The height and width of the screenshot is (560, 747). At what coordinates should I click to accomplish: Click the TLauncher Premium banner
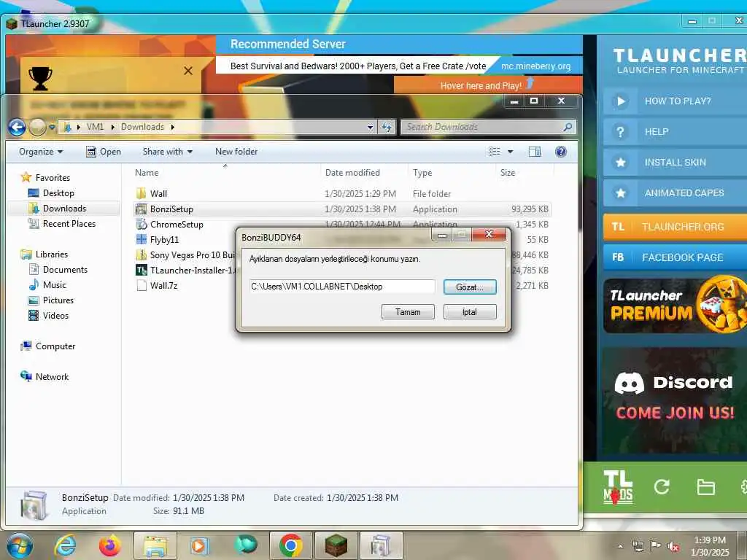(675, 305)
